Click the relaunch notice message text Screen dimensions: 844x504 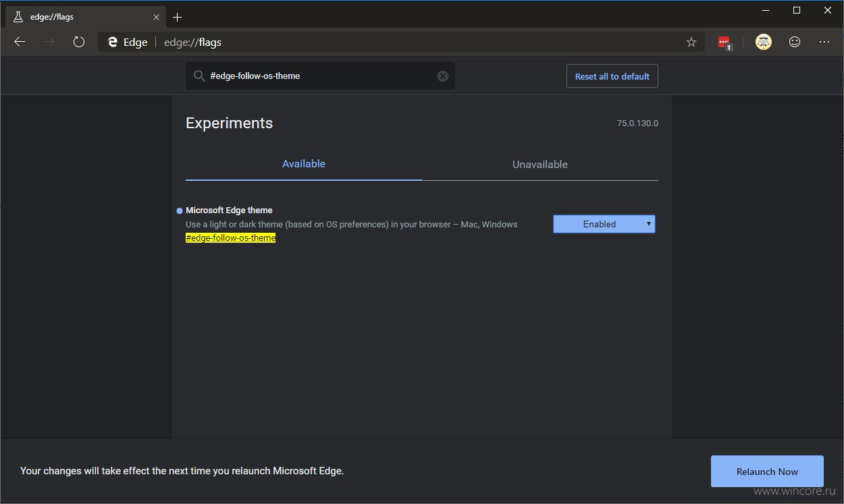[182, 471]
